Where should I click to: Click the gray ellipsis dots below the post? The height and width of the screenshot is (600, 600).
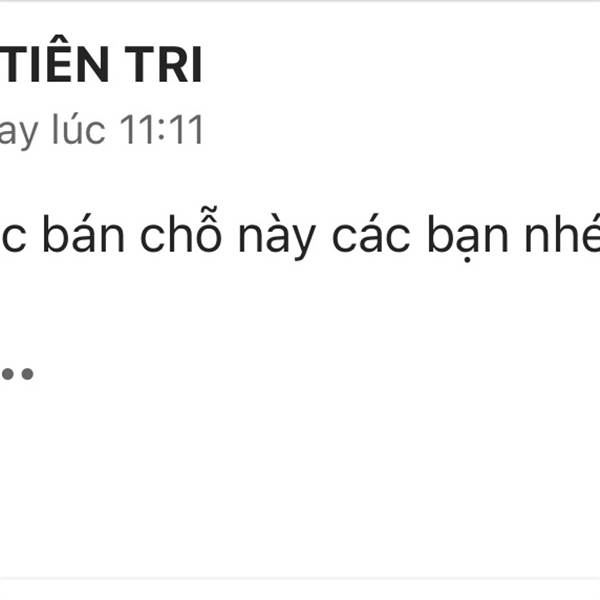tap(17, 373)
